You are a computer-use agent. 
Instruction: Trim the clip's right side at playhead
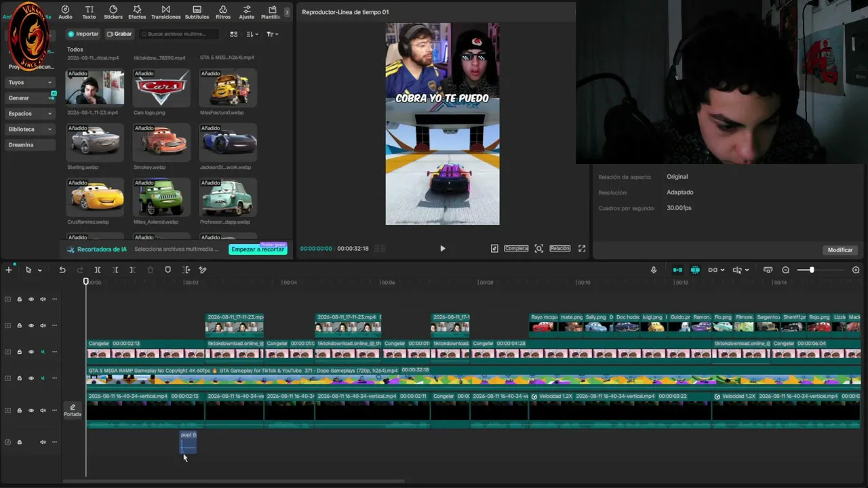point(132,270)
